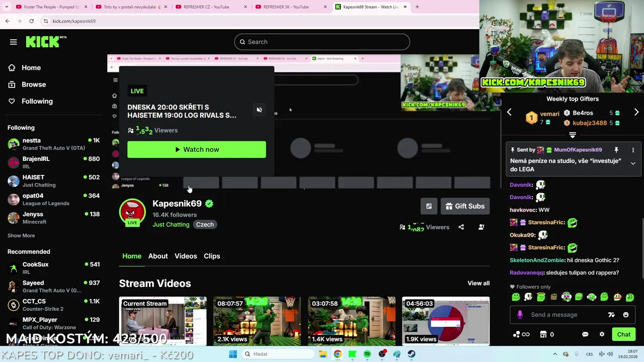Open the chat bubble icon near Chat

(585, 334)
